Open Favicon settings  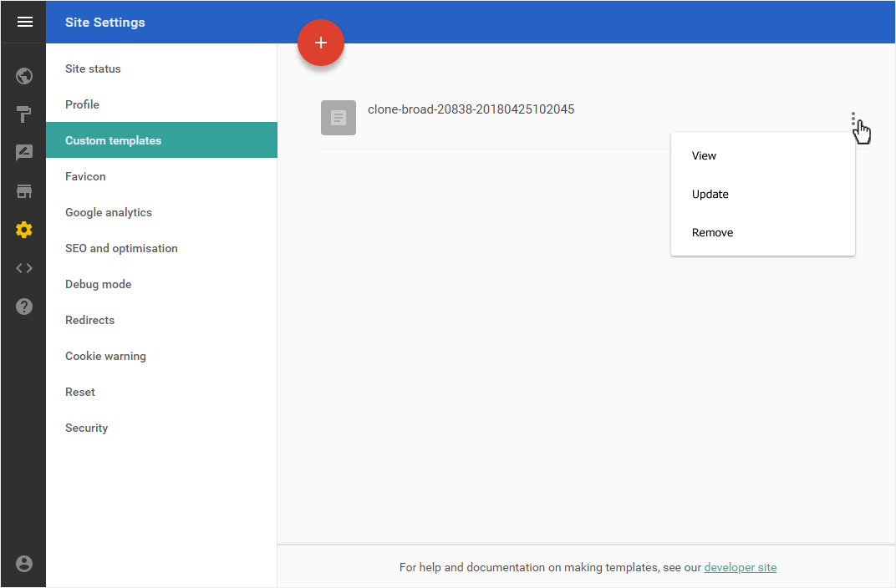click(161, 176)
